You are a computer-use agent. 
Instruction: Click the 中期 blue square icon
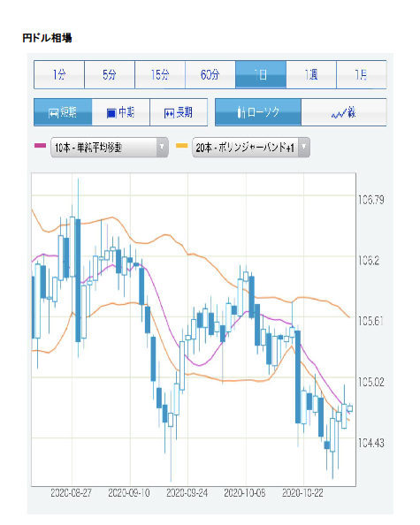coord(111,113)
